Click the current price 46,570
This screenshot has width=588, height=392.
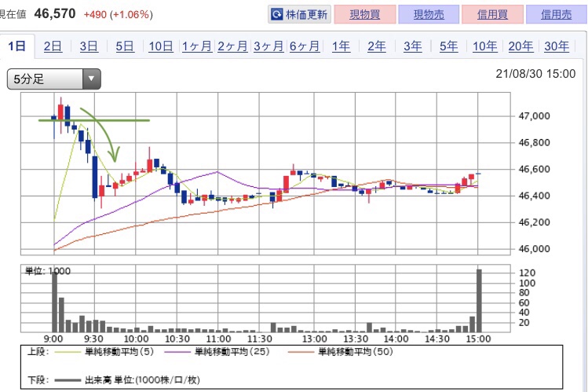coord(55,14)
